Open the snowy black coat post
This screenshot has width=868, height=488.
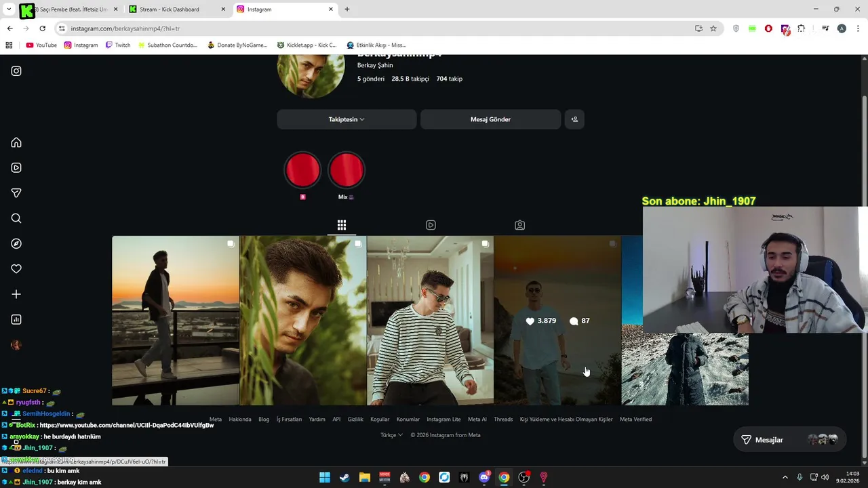click(x=685, y=369)
